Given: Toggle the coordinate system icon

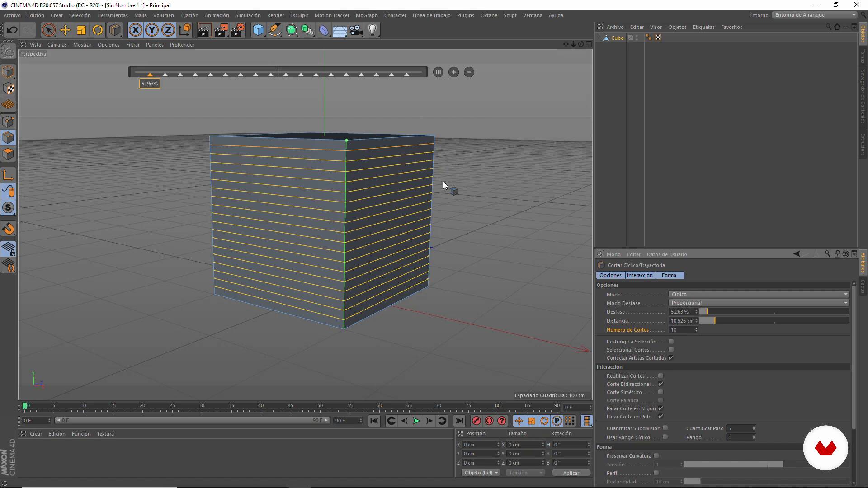Looking at the screenshot, I should pyautogui.click(x=184, y=30).
